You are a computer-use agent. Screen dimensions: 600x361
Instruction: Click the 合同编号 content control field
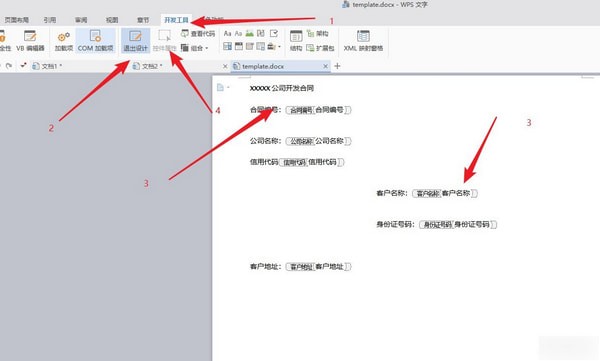(x=318, y=110)
